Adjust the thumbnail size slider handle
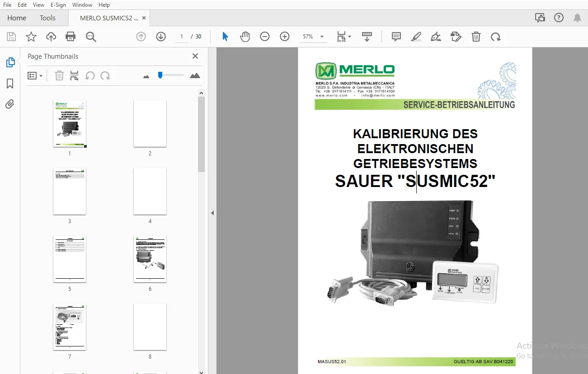The width and height of the screenshot is (588, 374). (160, 75)
